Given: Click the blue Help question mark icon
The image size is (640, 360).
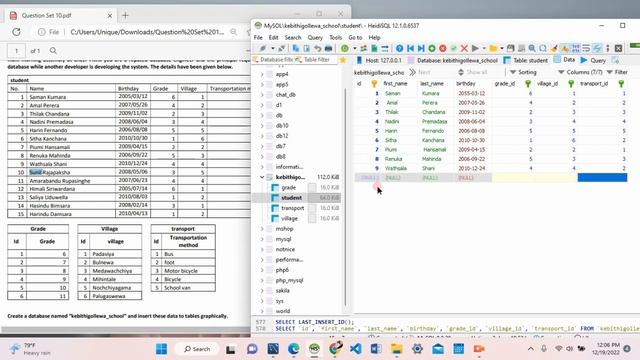Looking at the screenshot, I should pyautogui.click(x=400, y=49).
